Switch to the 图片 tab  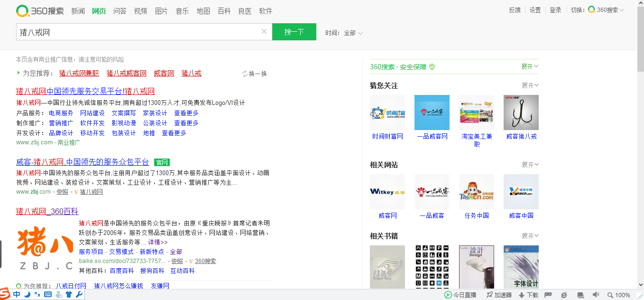pos(161,11)
